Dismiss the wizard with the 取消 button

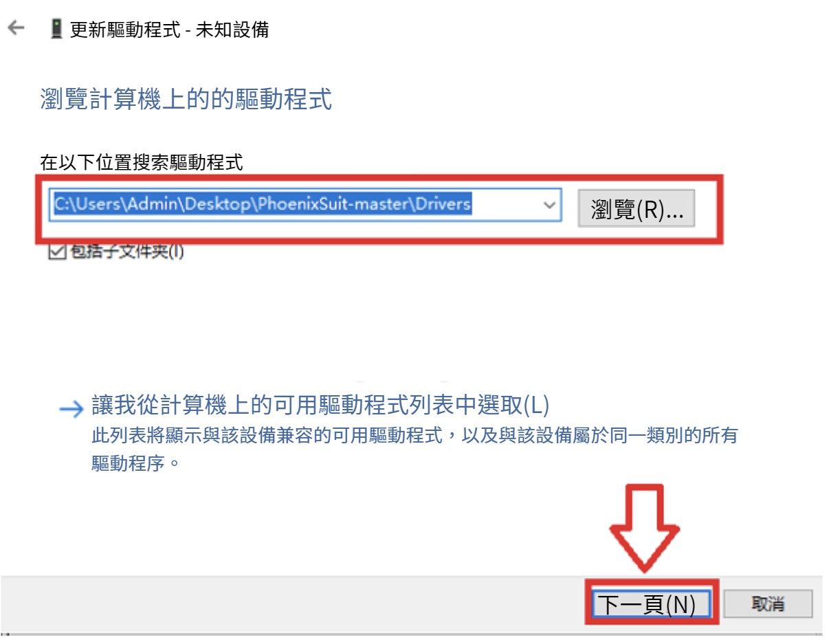tap(768, 604)
